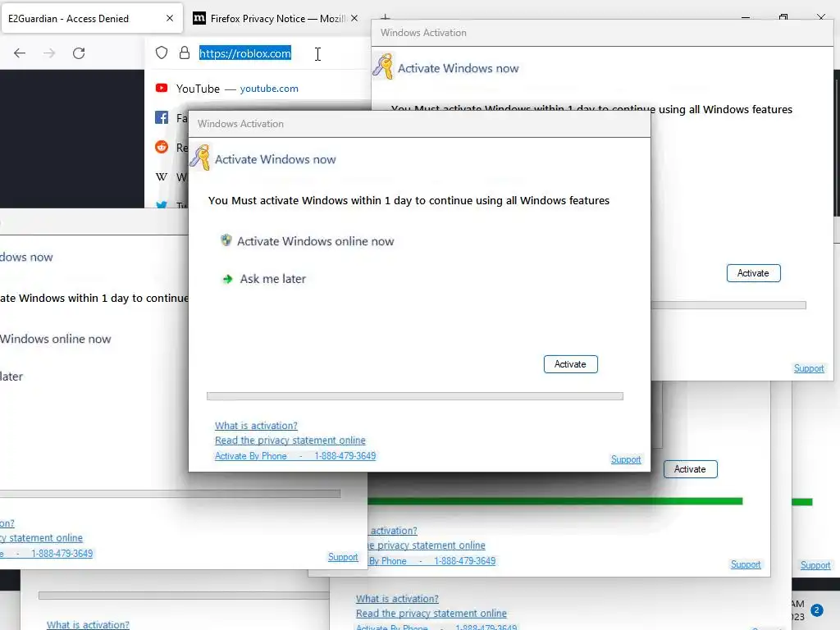Close the Firefox Privacy Notice tab

click(354, 18)
